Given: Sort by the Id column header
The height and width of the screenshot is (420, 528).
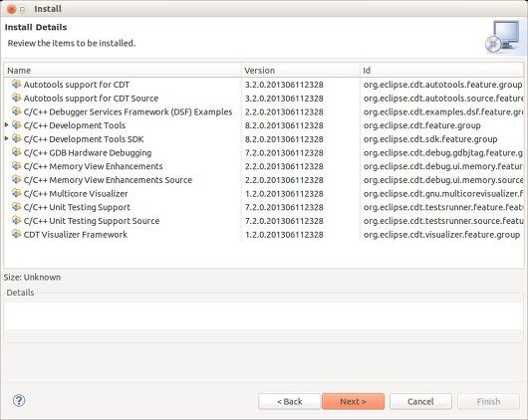Looking at the screenshot, I should tap(441, 71).
